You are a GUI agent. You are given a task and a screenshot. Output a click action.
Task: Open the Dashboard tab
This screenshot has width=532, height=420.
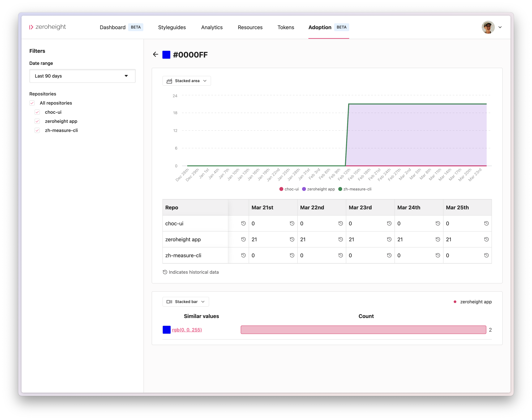click(x=121, y=27)
